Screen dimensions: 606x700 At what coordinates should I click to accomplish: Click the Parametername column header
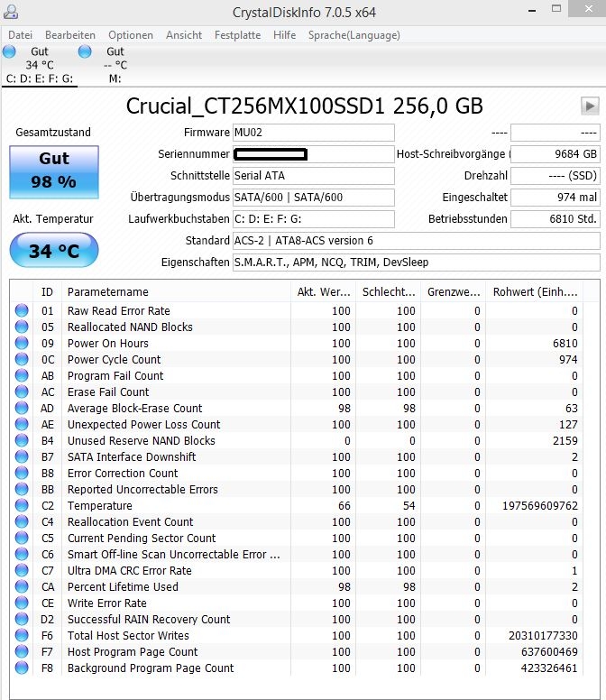click(176, 292)
